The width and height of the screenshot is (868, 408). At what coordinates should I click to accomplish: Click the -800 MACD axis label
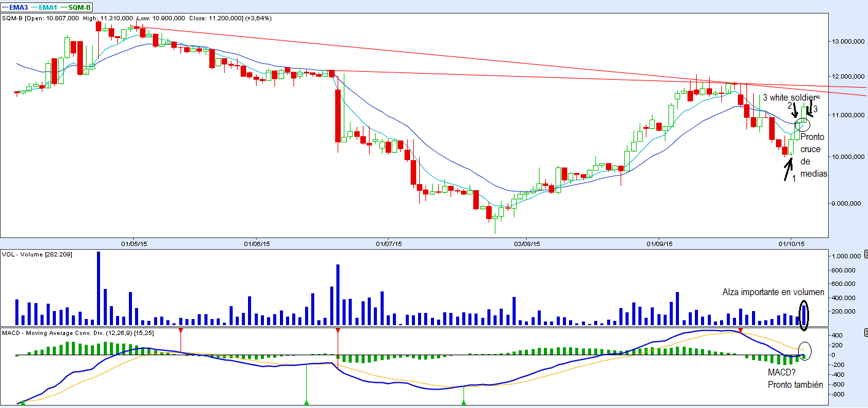tap(839, 395)
